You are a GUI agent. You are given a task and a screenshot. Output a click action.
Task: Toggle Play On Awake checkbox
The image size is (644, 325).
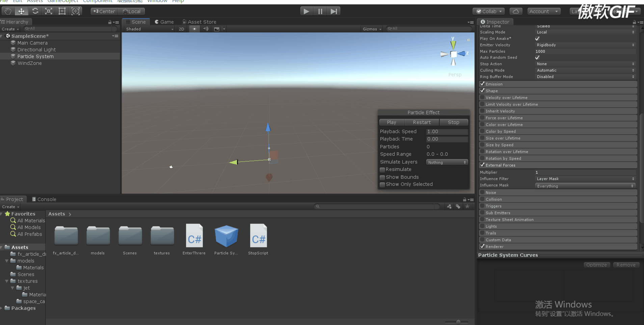537,39
